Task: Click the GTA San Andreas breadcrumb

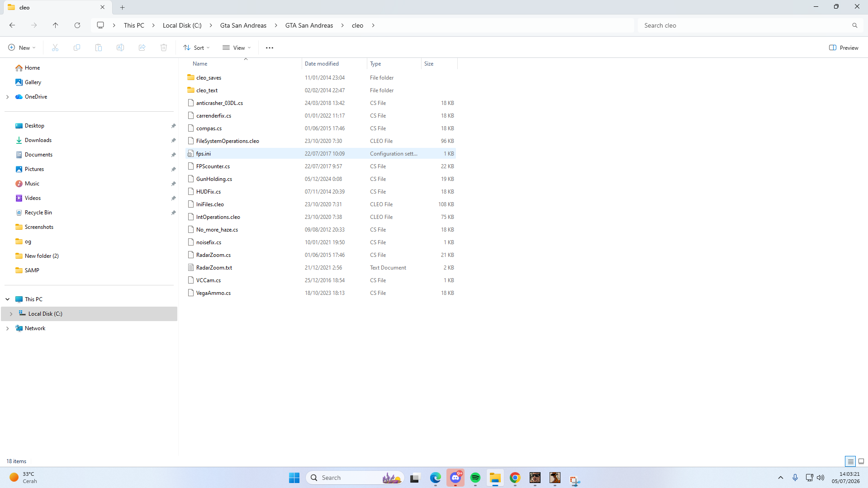Action: point(309,25)
